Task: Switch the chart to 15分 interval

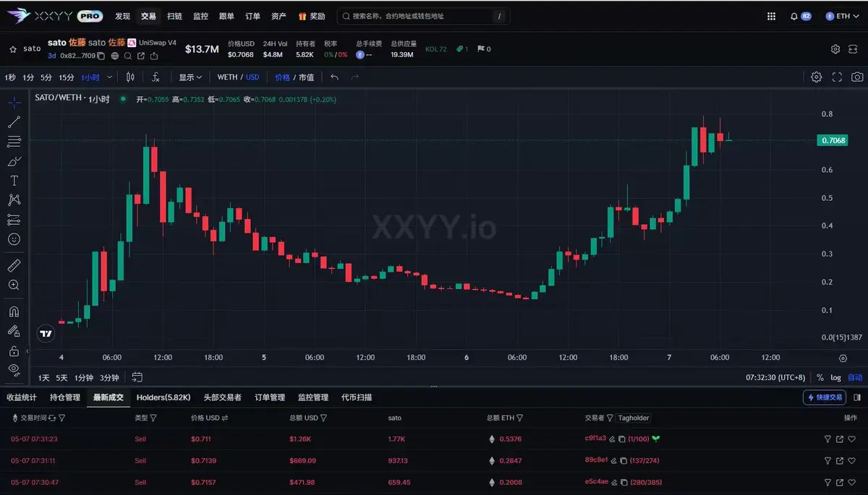Action: pos(67,77)
